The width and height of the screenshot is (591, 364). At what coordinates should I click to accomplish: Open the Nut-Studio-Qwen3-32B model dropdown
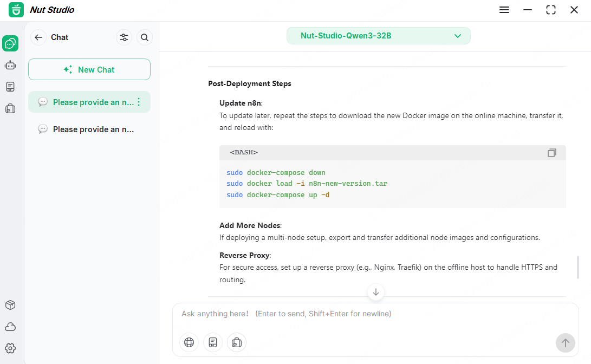[x=379, y=36]
